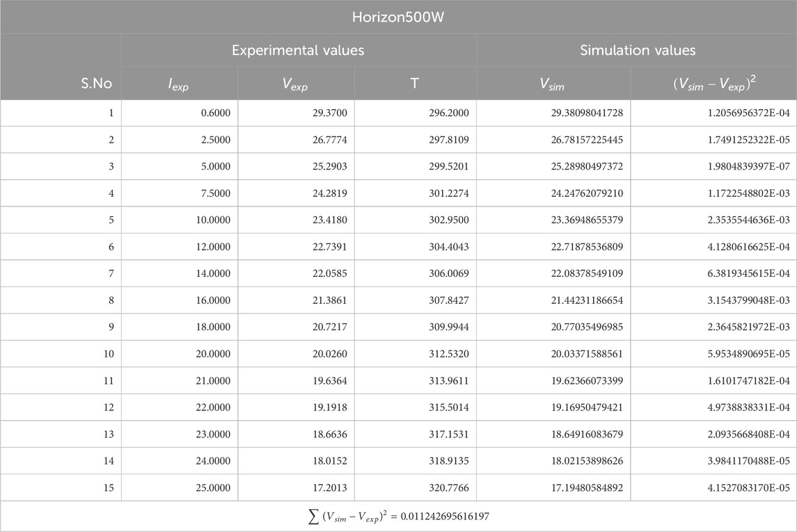Select error value 4.1280616625E-04
Viewport: 797px width, 532px height.
749,247
